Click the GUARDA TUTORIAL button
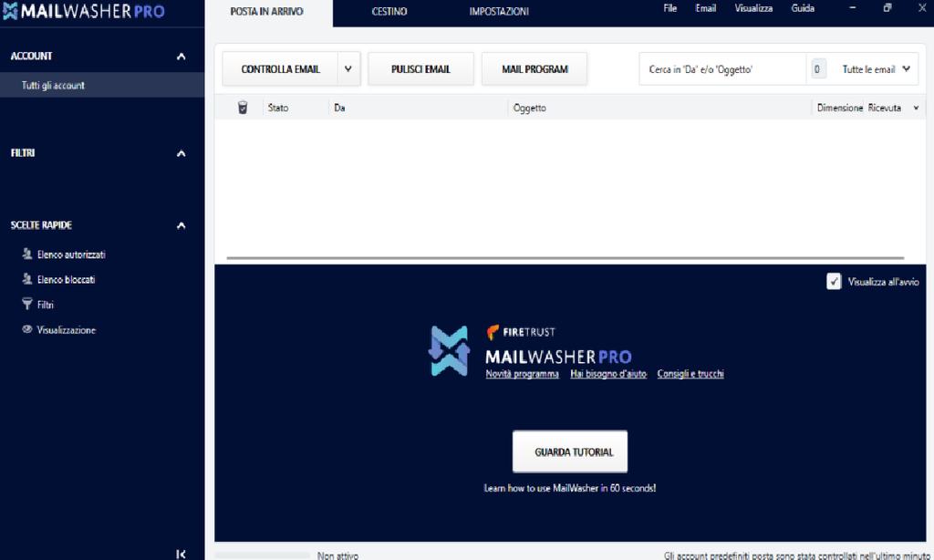 (x=570, y=451)
